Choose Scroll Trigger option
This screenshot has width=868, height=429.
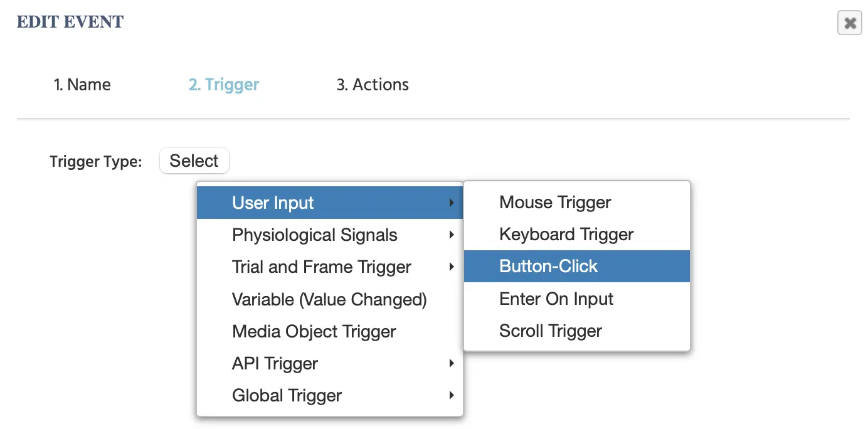click(550, 331)
